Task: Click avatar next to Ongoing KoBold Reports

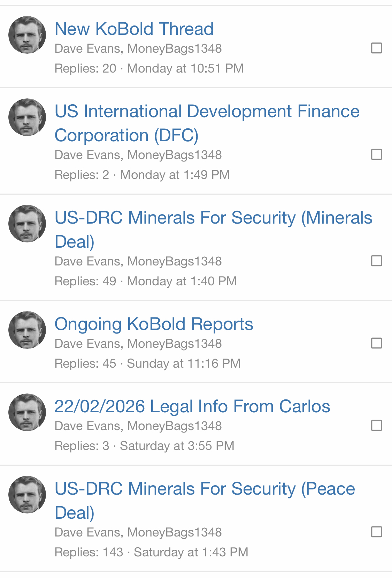Action: click(27, 330)
